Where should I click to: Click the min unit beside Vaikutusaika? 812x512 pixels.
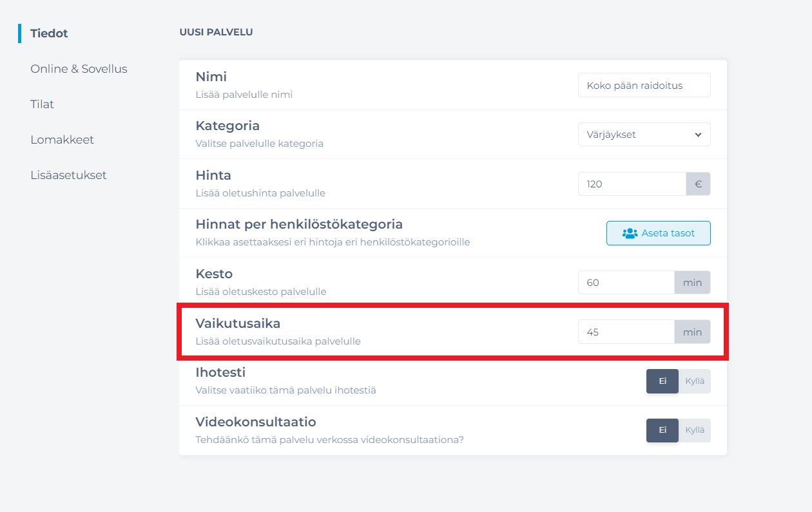click(692, 332)
